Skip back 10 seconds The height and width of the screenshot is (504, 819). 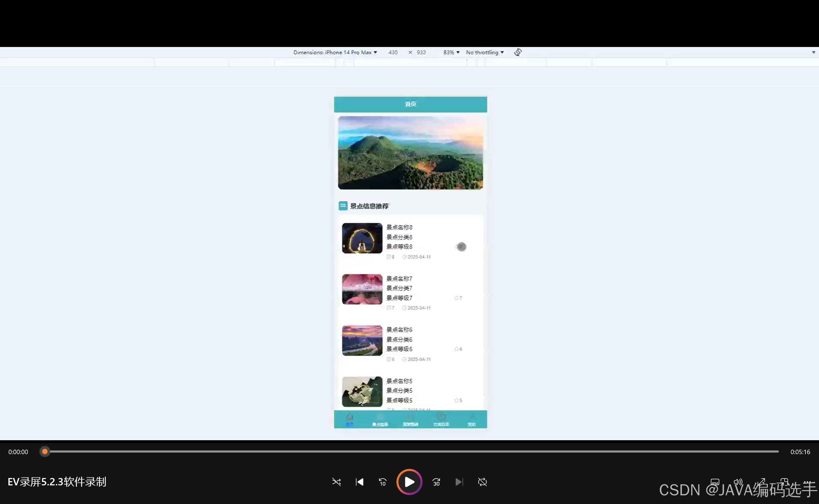(382, 482)
